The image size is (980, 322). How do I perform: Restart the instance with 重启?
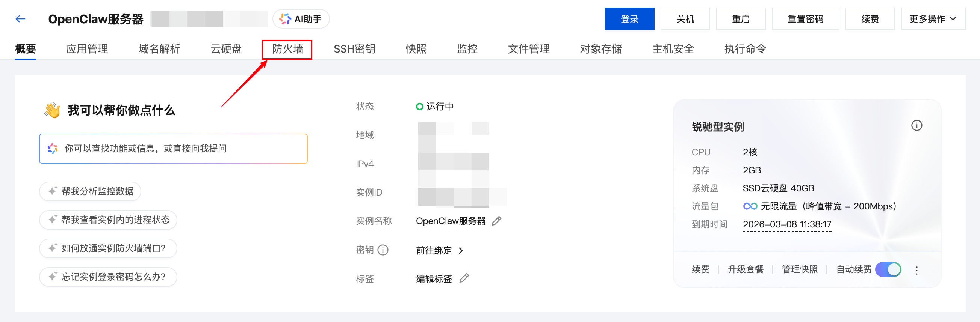741,19
